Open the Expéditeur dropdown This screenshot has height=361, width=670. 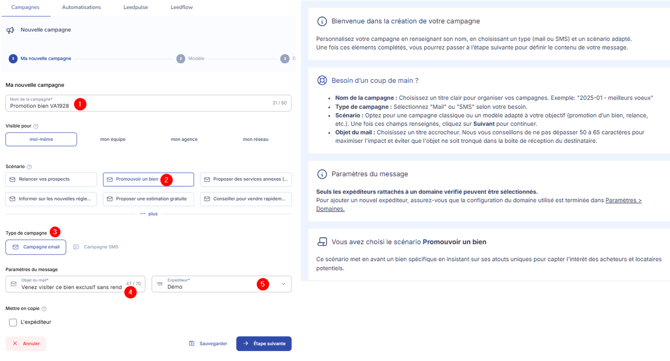(222, 284)
